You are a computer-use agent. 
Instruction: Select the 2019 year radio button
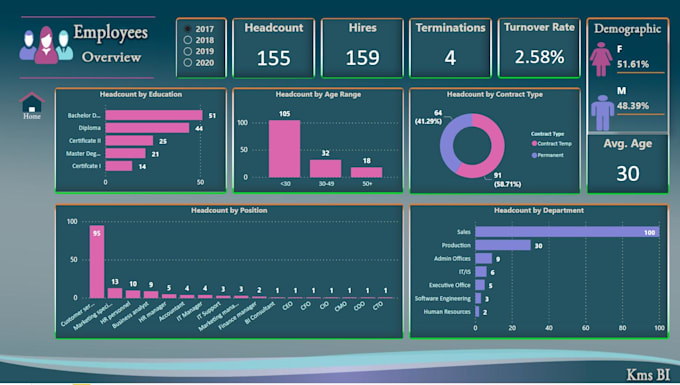(188, 51)
